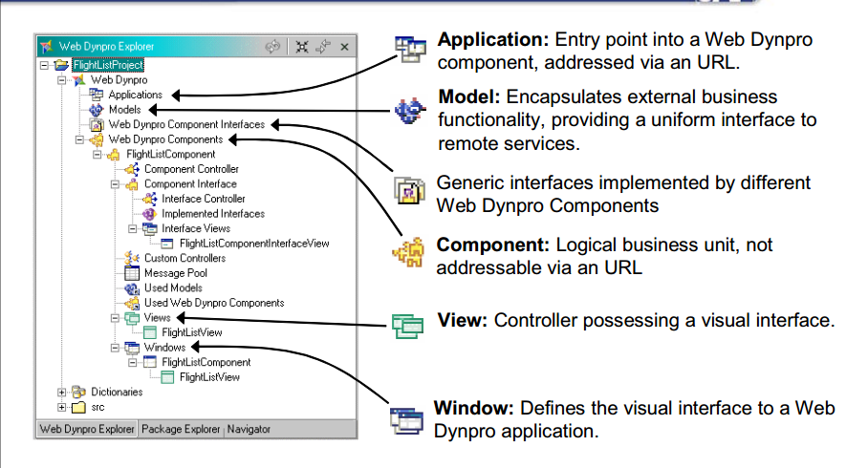
Task: Open the Navigator tab
Action: coord(249,429)
